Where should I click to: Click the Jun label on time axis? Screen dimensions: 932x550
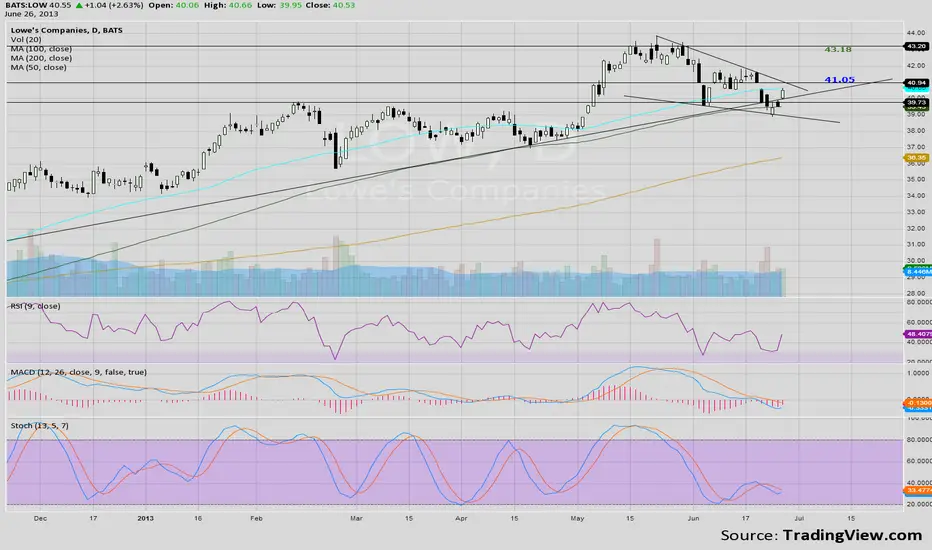pos(693,518)
